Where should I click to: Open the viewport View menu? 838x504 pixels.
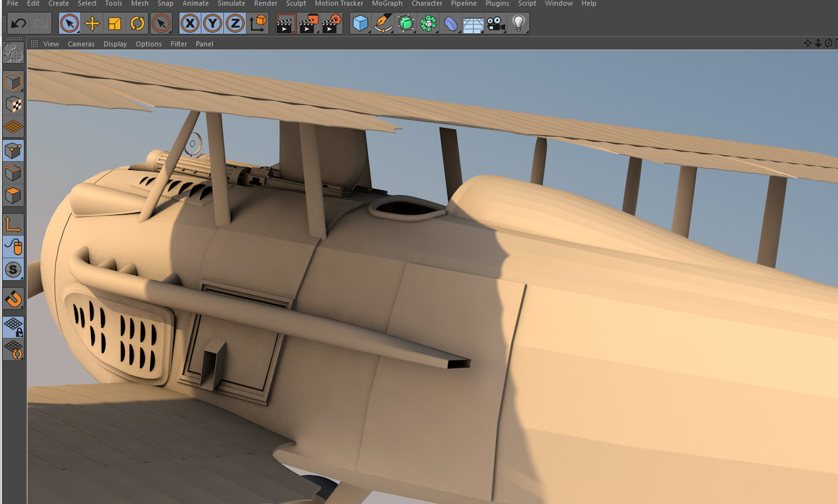pos(51,44)
